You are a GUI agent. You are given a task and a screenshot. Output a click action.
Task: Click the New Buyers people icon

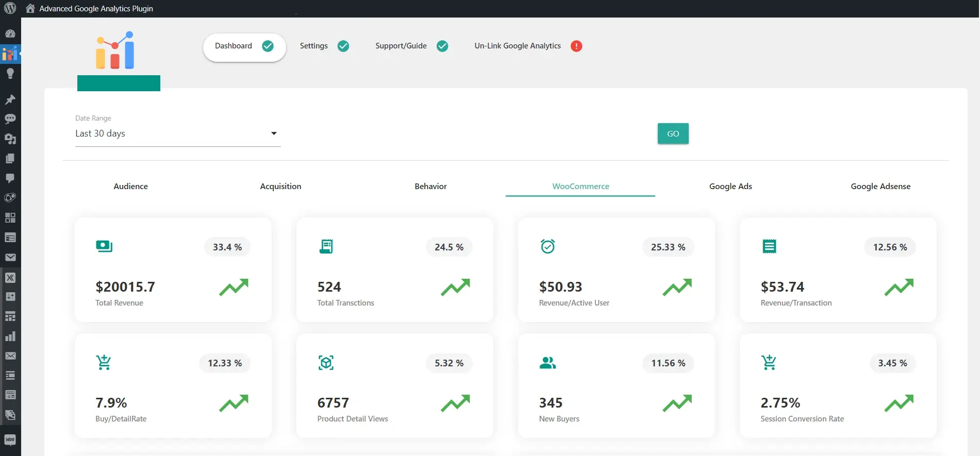pos(547,363)
